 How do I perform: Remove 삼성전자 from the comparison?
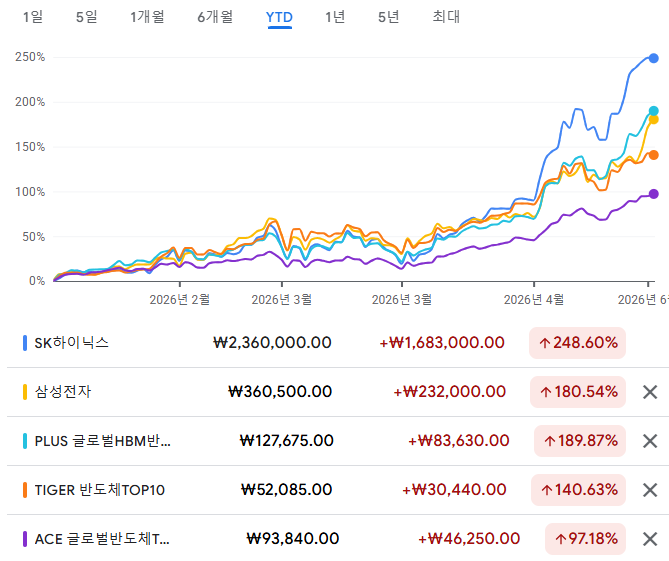(650, 392)
